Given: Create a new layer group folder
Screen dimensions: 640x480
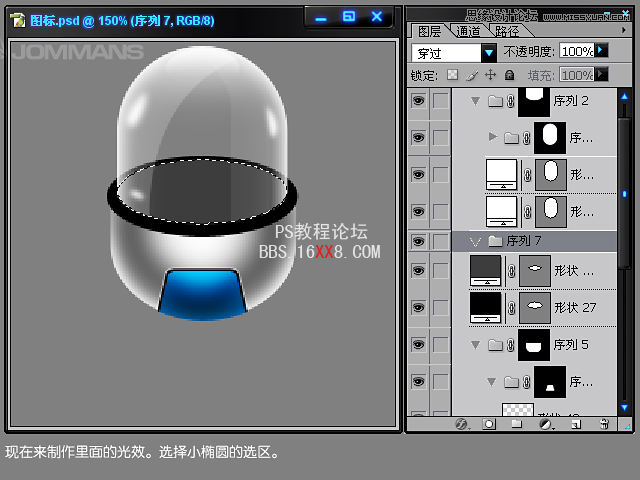Looking at the screenshot, I should pyautogui.click(x=517, y=424).
